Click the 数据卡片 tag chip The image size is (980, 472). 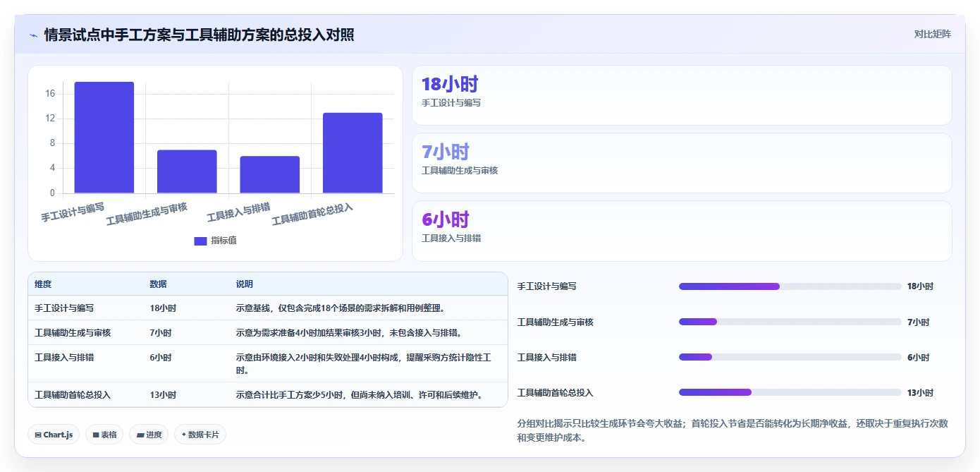pyautogui.click(x=200, y=435)
